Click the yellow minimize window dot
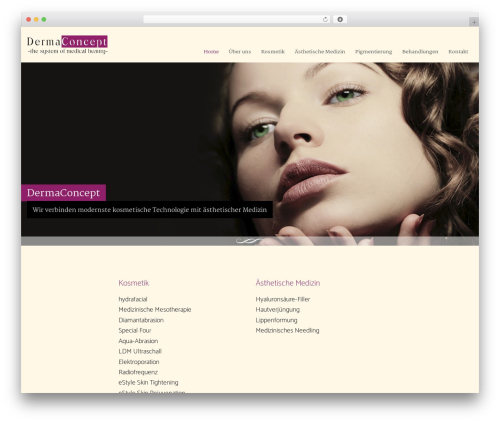 point(36,20)
